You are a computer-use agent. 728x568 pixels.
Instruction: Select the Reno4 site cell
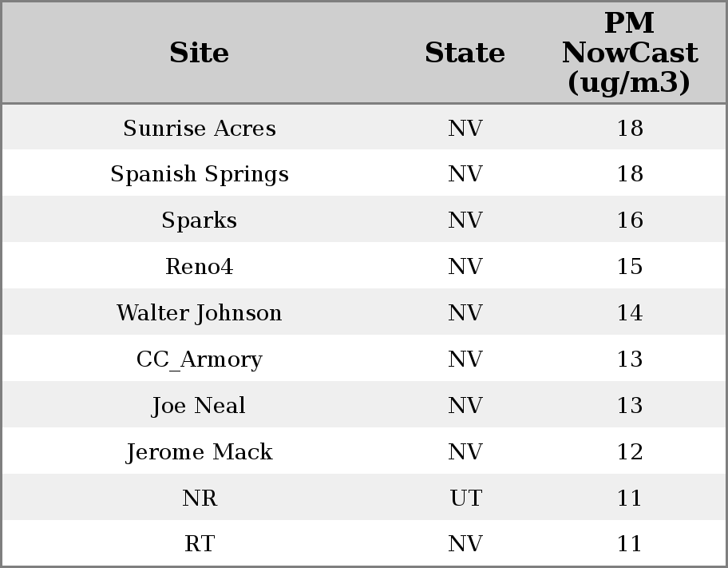point(200,267)
